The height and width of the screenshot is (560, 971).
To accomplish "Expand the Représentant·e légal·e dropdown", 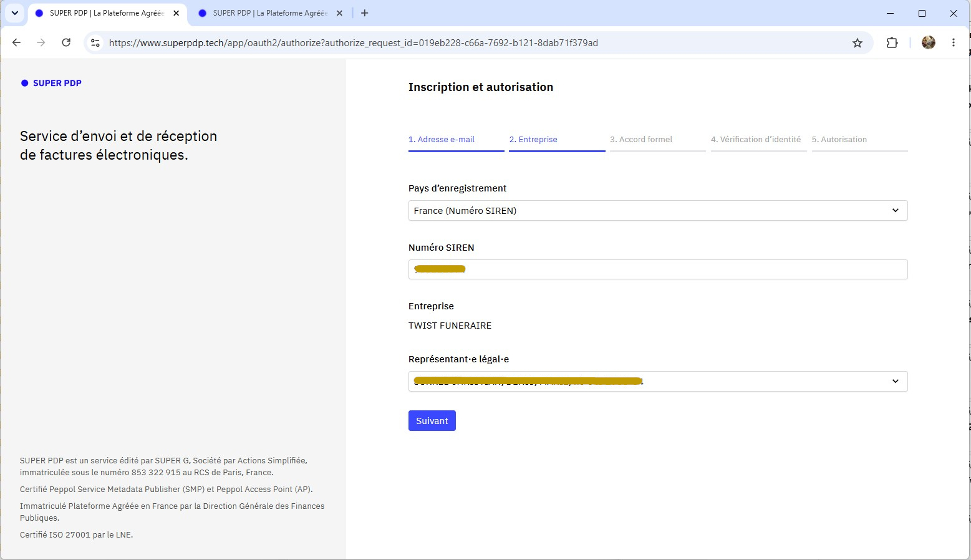I will point(658,381).
